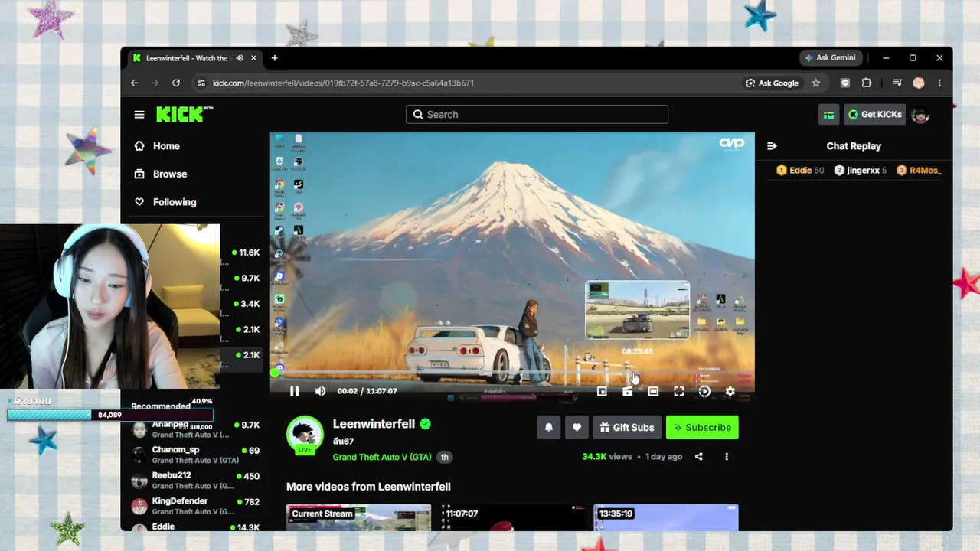Open the 13:35:19 video thumbnail
The width and height of the screenshot is (980, 551).
(x=666, y=517)
